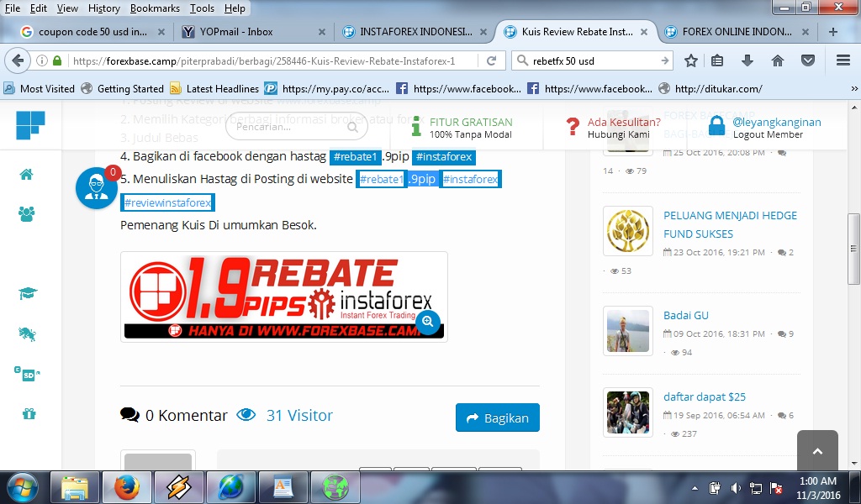Click the back-to-top arrow button
The height and width of the screenshot is (504, 861).
pyautogui.click(x=817, y=451)
